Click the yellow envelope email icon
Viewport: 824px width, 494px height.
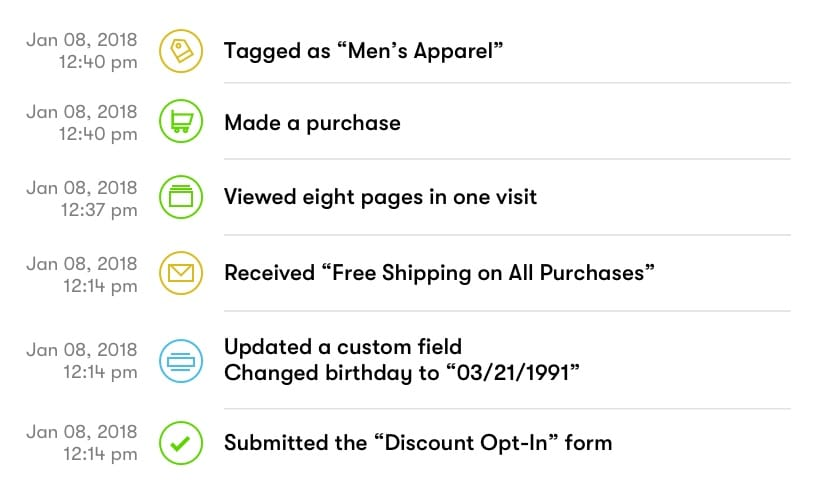pyautogui.click(x=181, y=273)
